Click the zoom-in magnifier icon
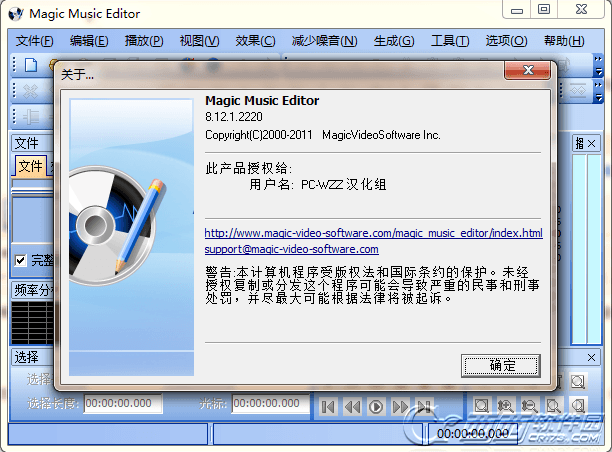Image resolution: width=612 pixels, height=452 pixels. click(x=505, y=406)
